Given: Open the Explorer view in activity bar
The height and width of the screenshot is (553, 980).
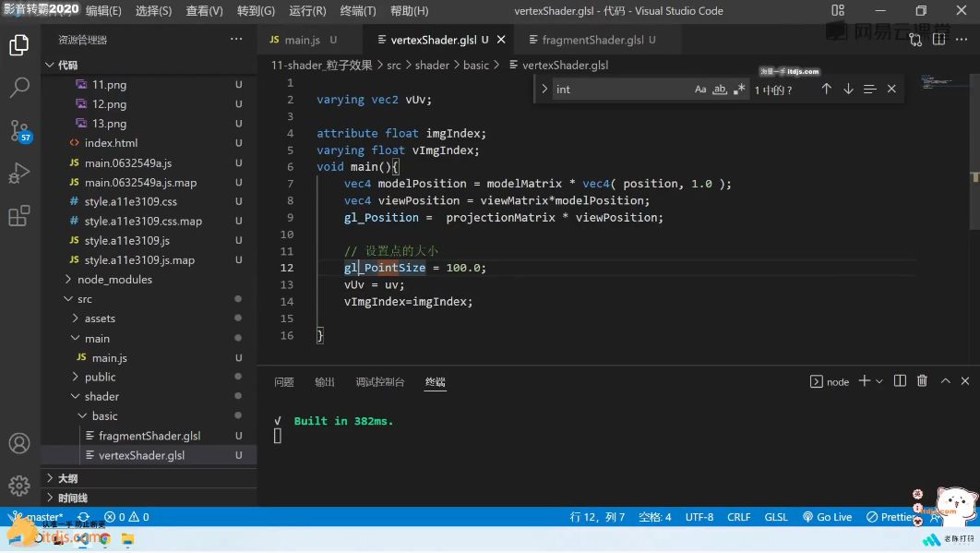Looking at the screenshot, I should [19, 45].
